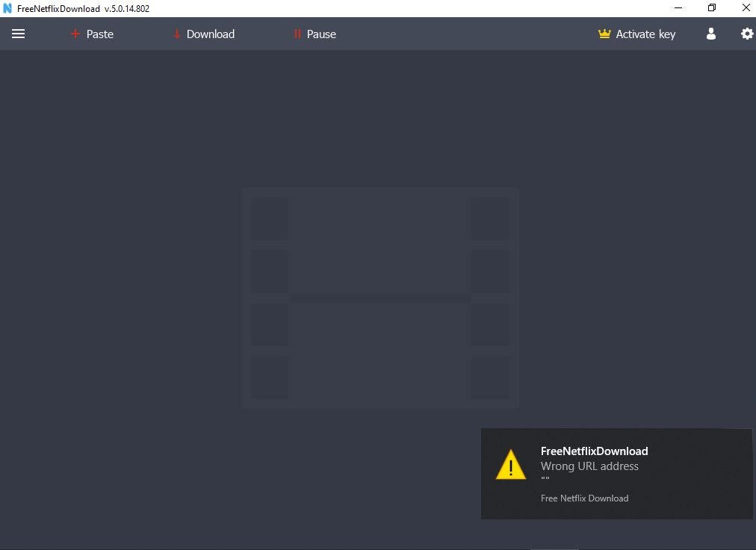Open the user account icon
Viewport: 756px width, 550px height.
tap(710, 34)
